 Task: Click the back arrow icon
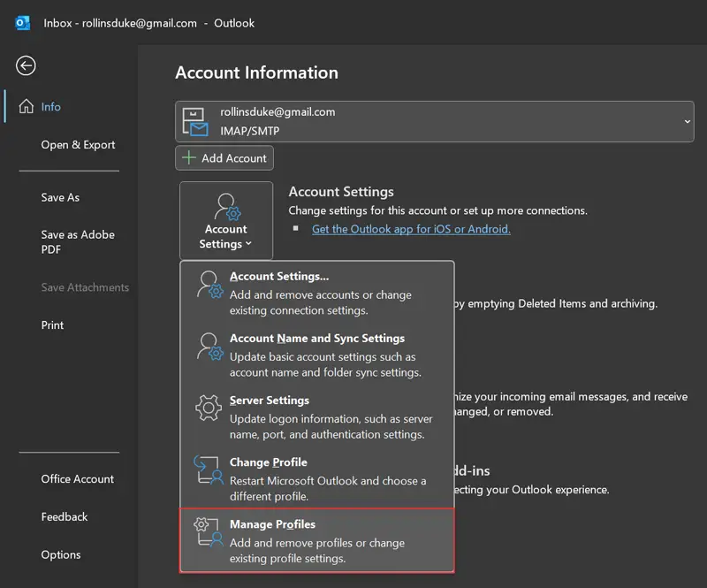[x=26, y=65]
